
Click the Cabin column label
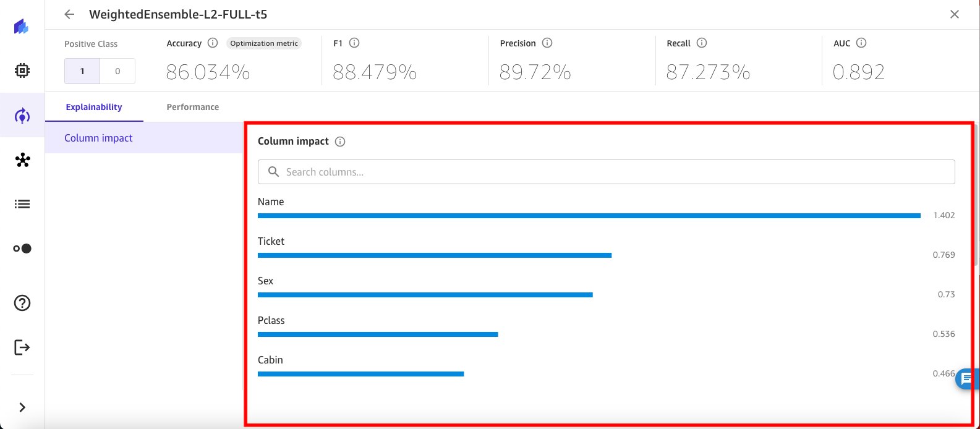point(270,360)
